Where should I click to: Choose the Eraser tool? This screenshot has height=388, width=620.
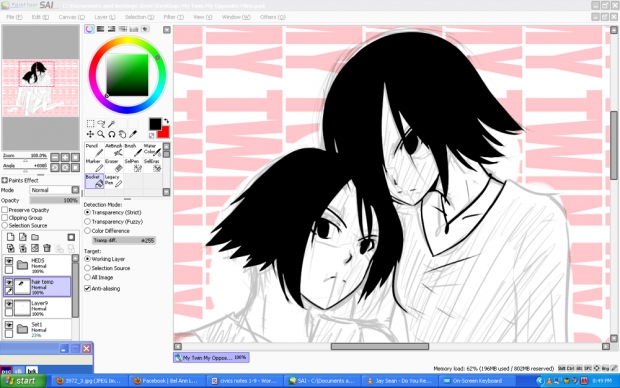tap(114, 165)
